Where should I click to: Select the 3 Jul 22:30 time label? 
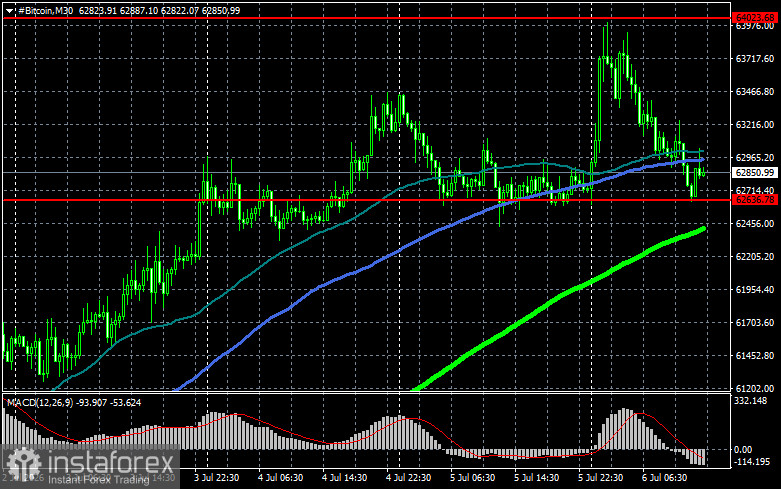pos(217,478)
